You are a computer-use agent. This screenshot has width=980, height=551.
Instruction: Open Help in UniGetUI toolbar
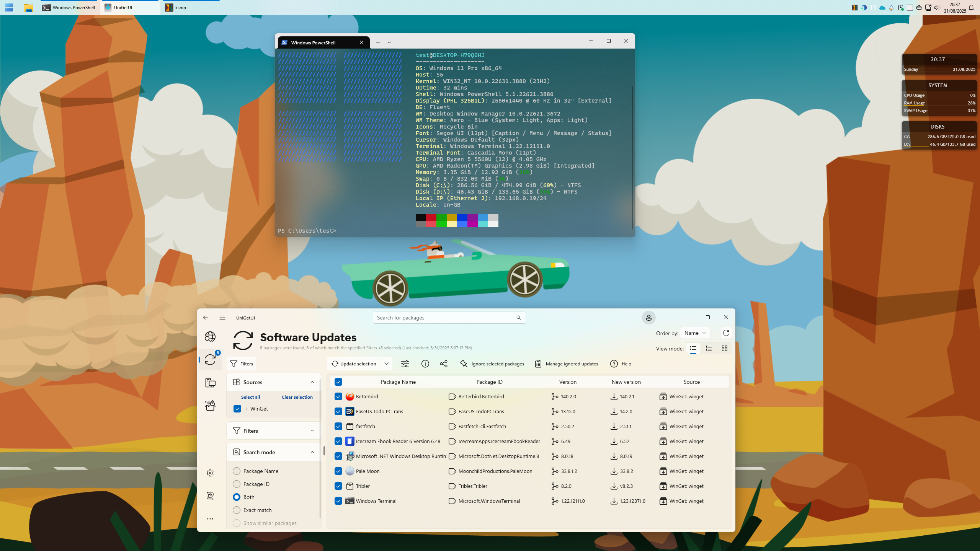(x=621, y=364)
